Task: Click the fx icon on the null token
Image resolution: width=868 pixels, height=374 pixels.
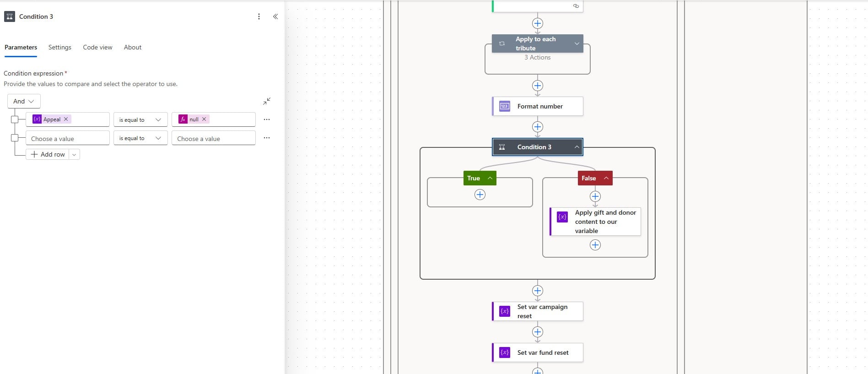Action: tap(183, 119)
